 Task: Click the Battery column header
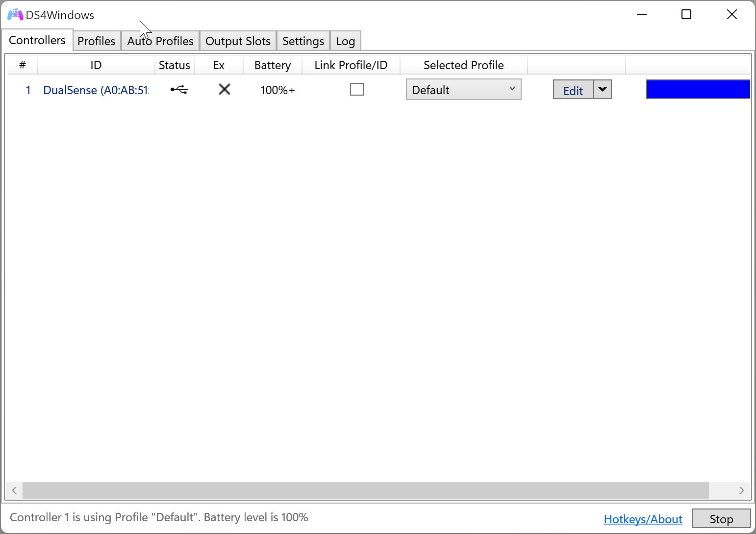coord(273,65)
